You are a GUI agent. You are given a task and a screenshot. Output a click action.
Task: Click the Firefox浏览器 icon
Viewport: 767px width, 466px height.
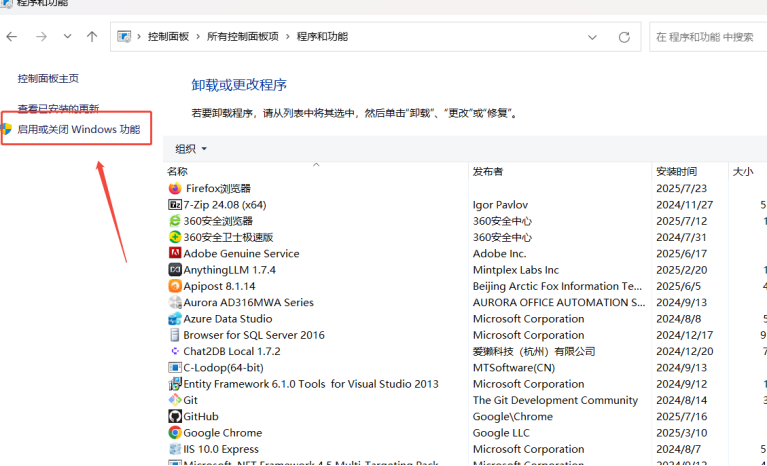[x=175, y=188]
